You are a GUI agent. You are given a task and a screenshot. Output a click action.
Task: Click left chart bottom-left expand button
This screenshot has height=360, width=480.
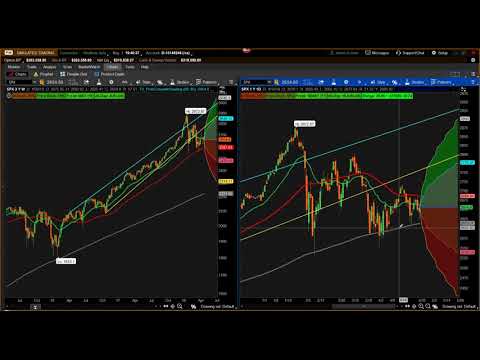(x=35, y=307)
